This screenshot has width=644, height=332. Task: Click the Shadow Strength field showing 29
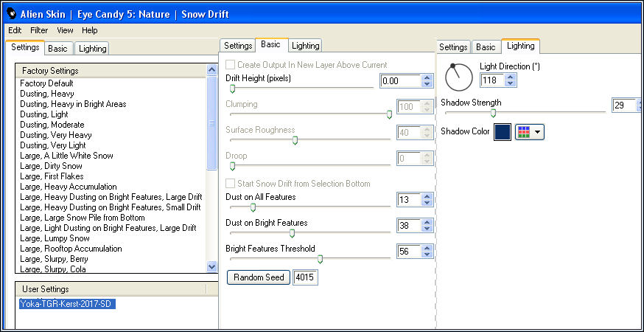tap(623, 106)
